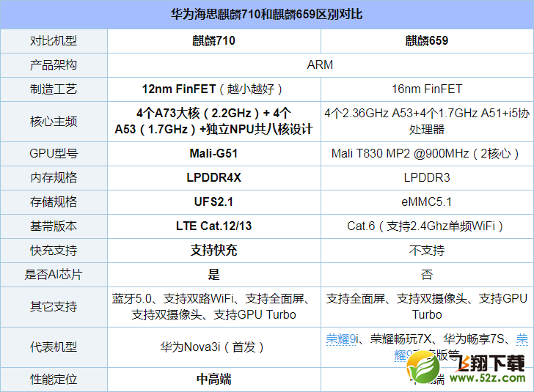Viewport: 534px width, 392px height.
Task: Click the LPDDR4X cell
Action: pos(214,177)
